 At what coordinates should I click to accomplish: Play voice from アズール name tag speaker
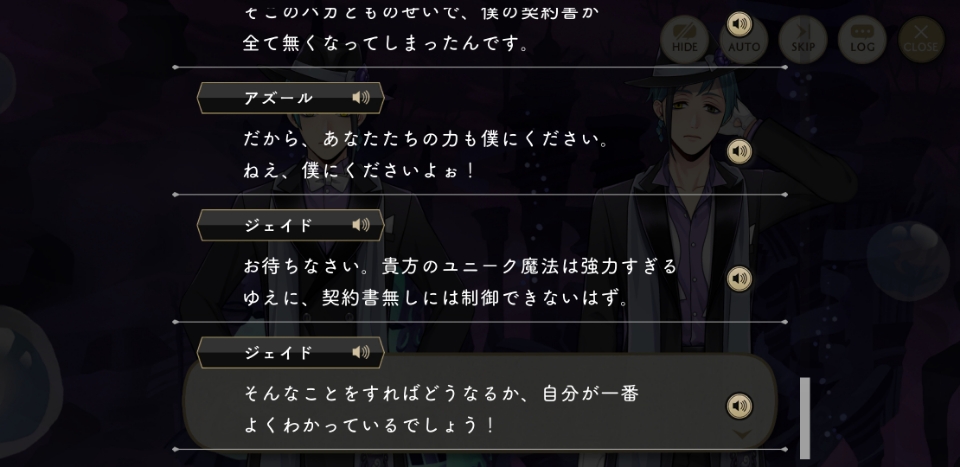[x=361, y=98]
